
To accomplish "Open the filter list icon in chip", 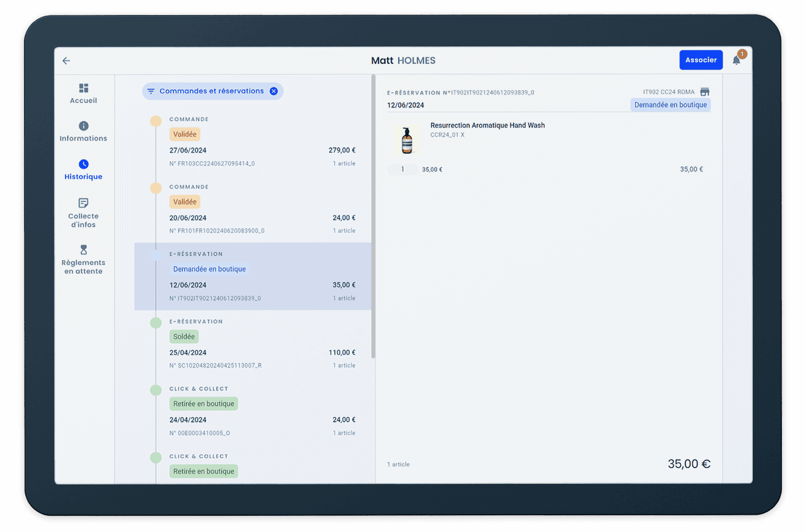I will coord(151,91).
